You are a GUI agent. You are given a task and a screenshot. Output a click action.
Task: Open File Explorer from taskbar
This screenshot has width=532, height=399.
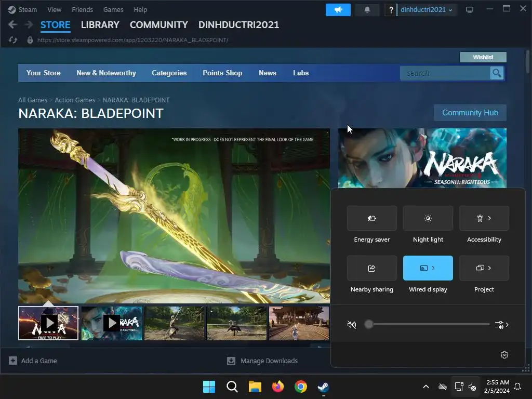tap(255, 387)
